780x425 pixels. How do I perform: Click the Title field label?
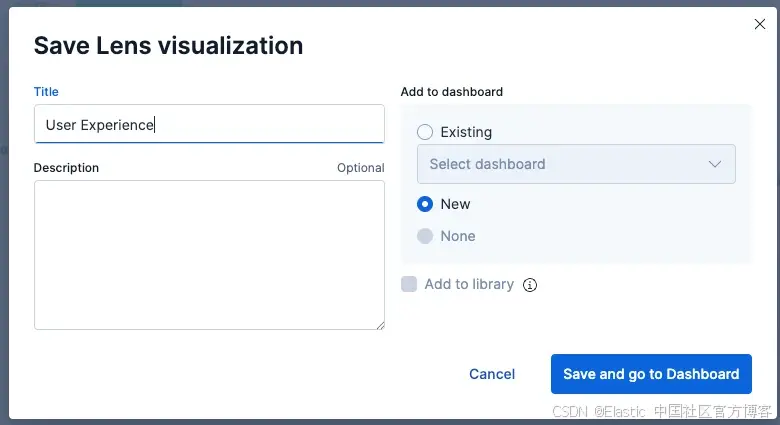tap(46, 92)
